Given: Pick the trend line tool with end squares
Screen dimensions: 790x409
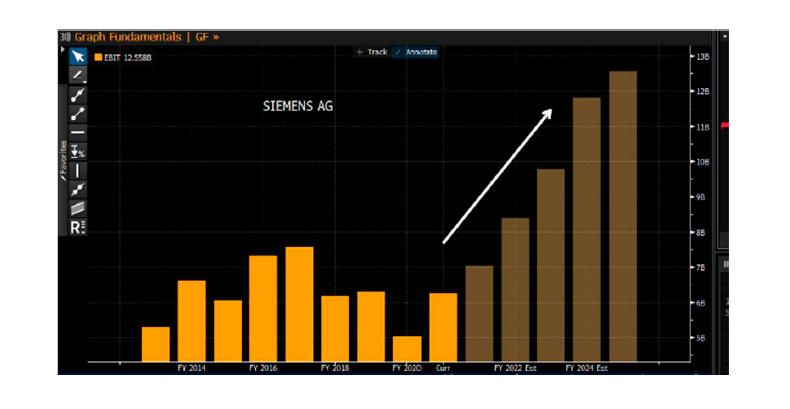Looking at the screenshot, I should 78,94.
